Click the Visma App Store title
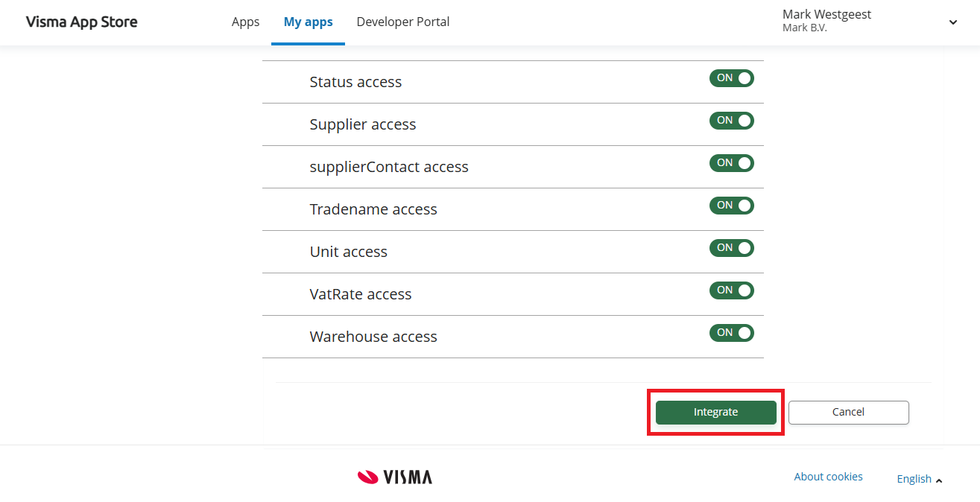This screenshot has width=980, height=502. [81, 22]
